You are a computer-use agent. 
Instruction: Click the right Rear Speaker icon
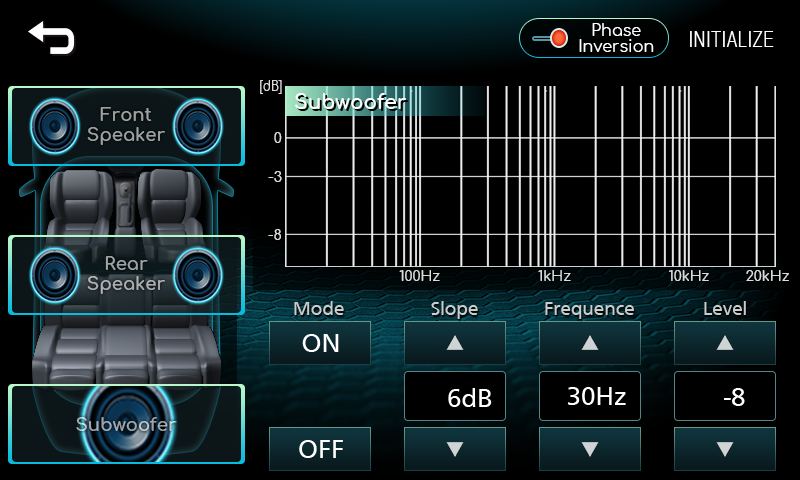199,273
